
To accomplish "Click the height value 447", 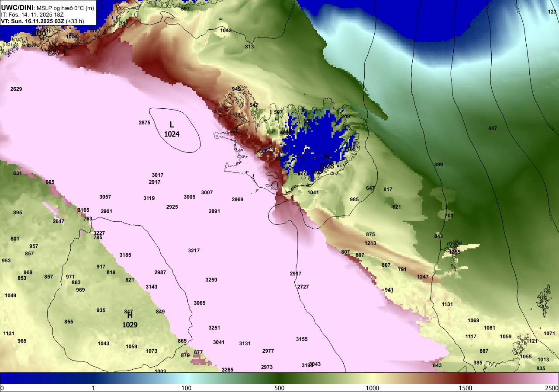I will tap(493, 128).
